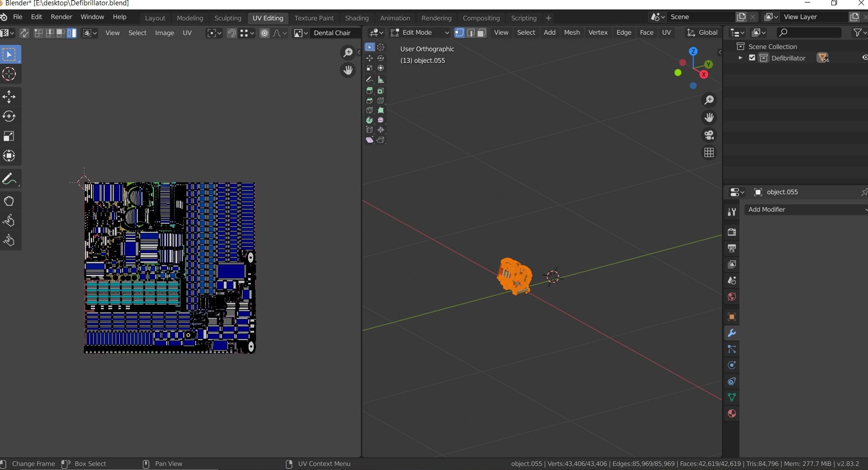This screenshot has height=470, width=868.
Task: Add a new workspace with plus button
Action: click(548, 18)
